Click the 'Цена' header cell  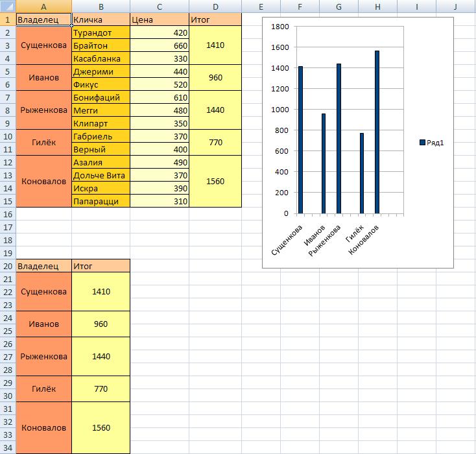pyautogui.click(x=160, y=19)
